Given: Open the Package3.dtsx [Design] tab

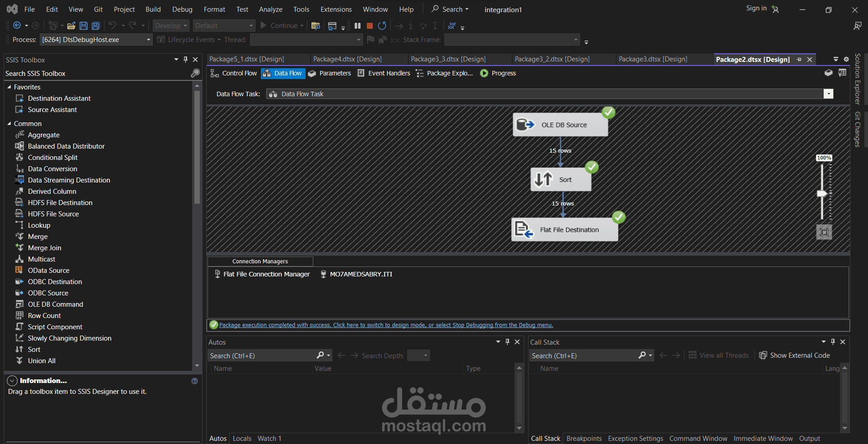Looking at the screenshot, I should pyautogui.click(x=653, y=59).
